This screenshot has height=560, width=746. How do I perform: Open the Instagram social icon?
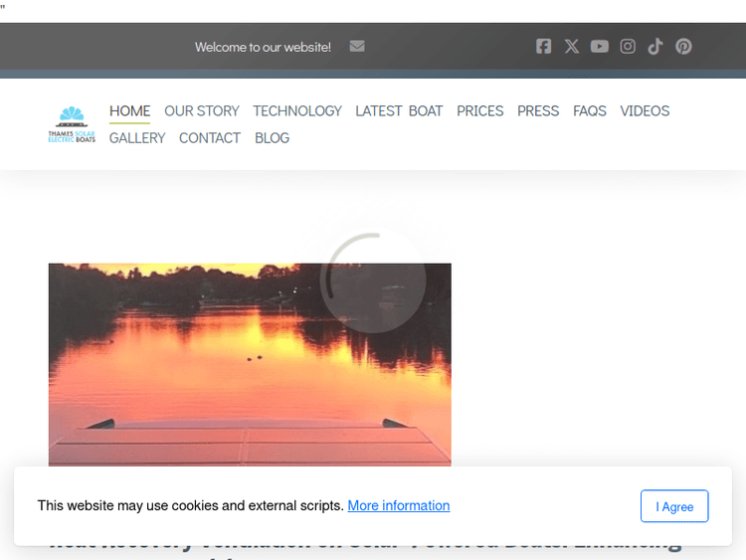coord(628,47)
